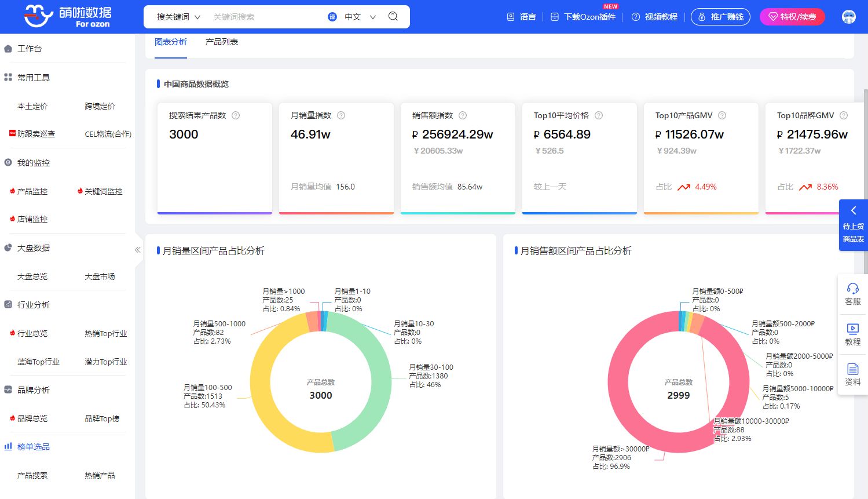Switch to 图表分析 tab

171,42
